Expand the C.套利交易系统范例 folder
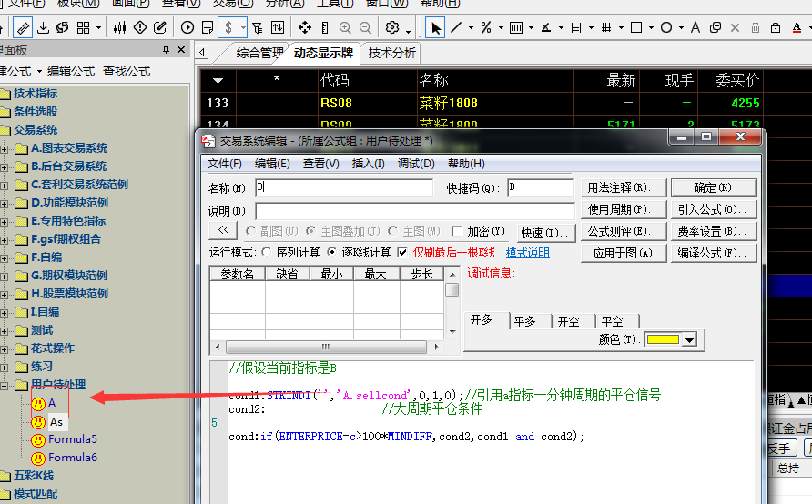This screenshot has width=812, height=504. pyautogui.click(x=5, y=186)
